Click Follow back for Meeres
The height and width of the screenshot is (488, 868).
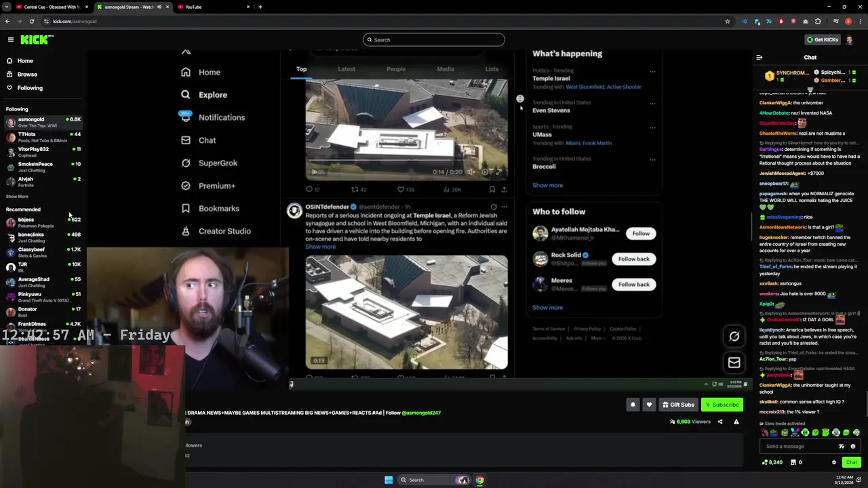[x=634, y=285]
